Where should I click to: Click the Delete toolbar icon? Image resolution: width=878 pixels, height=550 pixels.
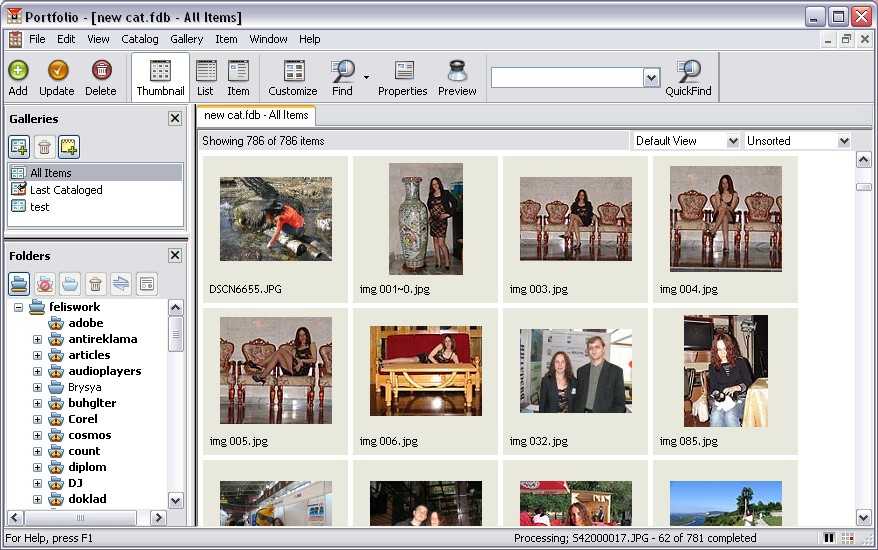click(x=101, y=78)
